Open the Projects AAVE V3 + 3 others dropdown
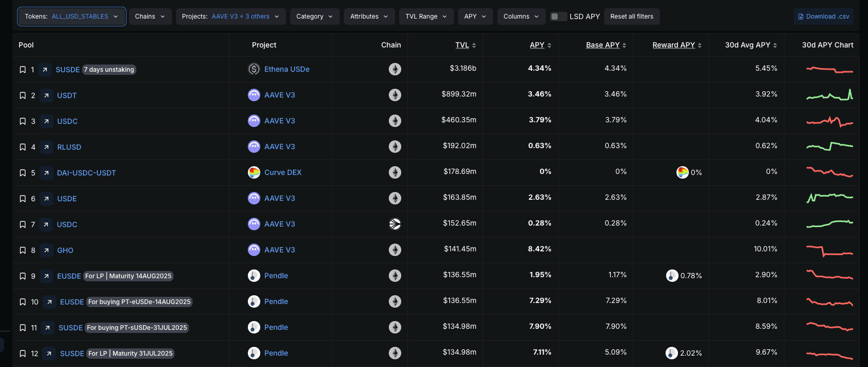The height and width of the screenshot is (367, 868). pos(231,17)
